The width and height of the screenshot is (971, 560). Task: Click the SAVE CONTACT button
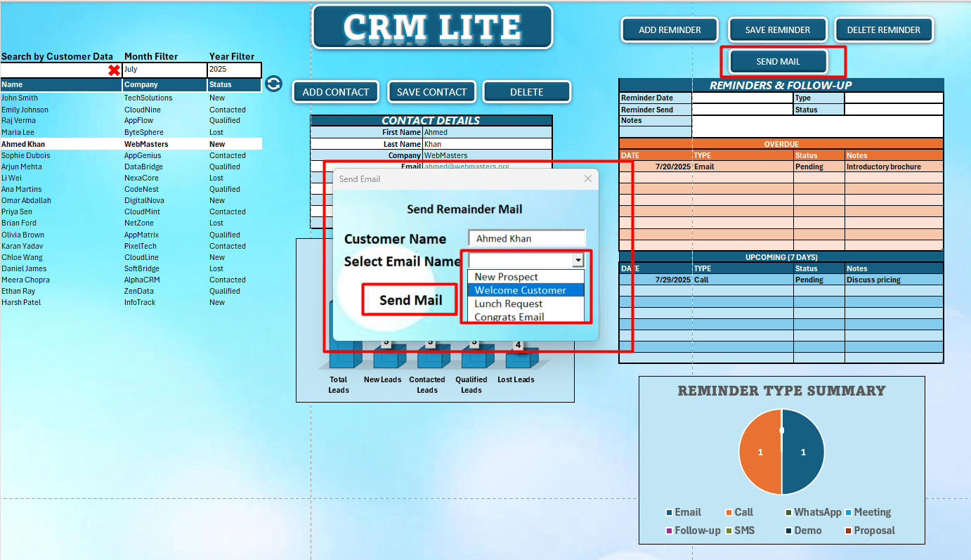pyautogui.click(x=431, y=91)
